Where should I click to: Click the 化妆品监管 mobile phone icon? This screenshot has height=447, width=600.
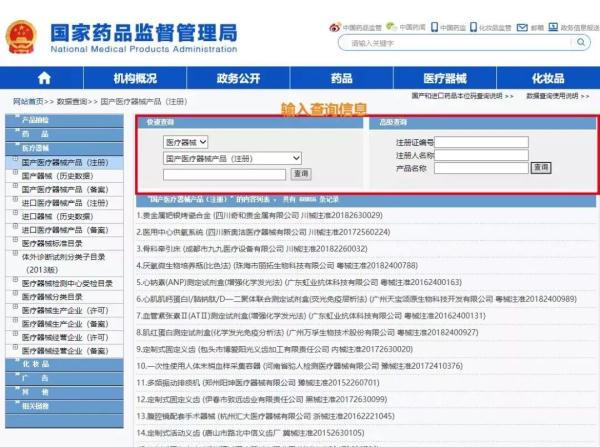click(x=473, y=27)
